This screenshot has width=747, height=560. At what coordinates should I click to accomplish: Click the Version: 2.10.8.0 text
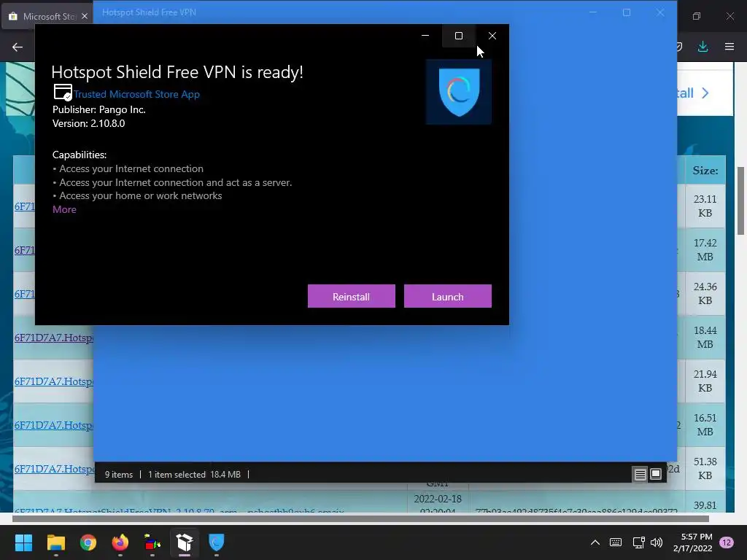pyautogui.click(x=88, y=123)
